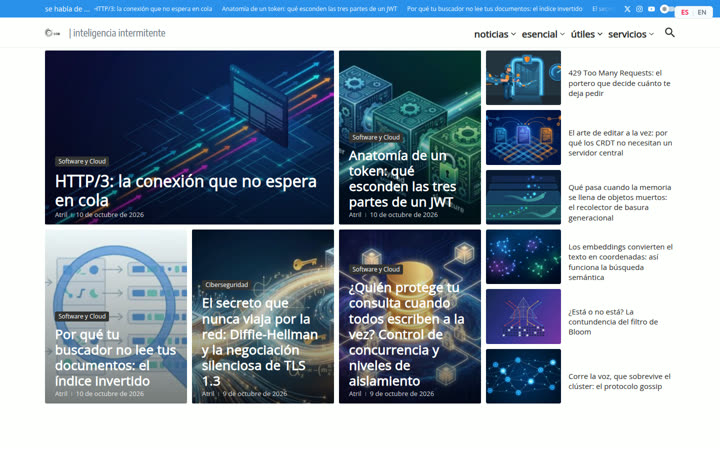Click thumbnail for the embeddings article
The image size is (720, 450).
coord(523,257)
